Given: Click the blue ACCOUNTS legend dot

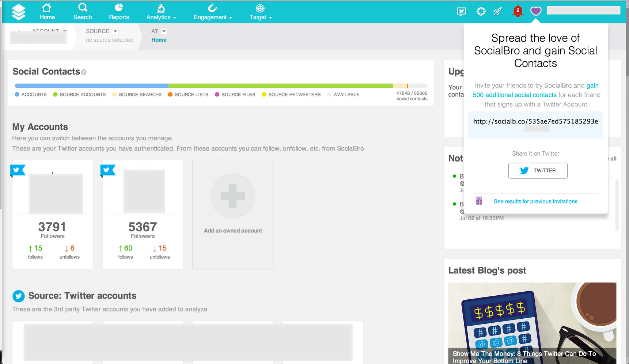Looking at the screenshot, I should point(17,94).
